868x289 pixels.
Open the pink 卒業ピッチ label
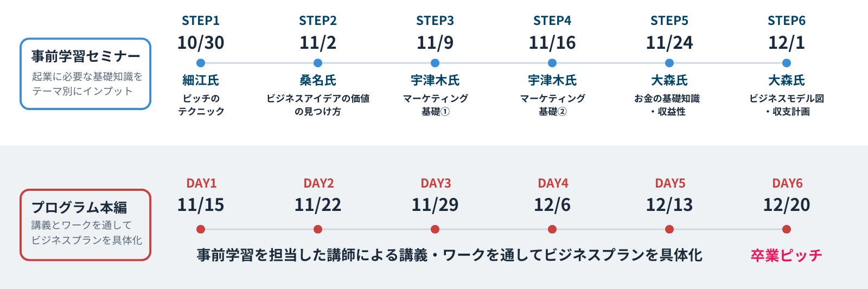tap(787, 255)
